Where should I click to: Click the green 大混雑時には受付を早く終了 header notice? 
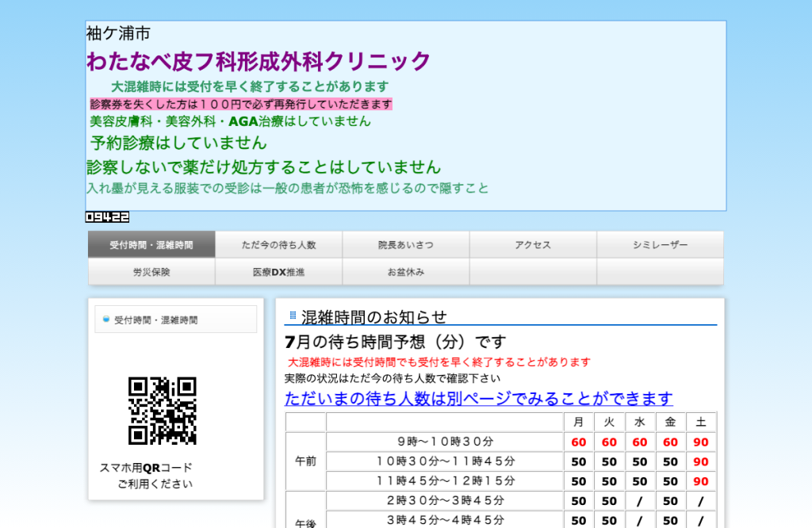click(x=250, y=86)
